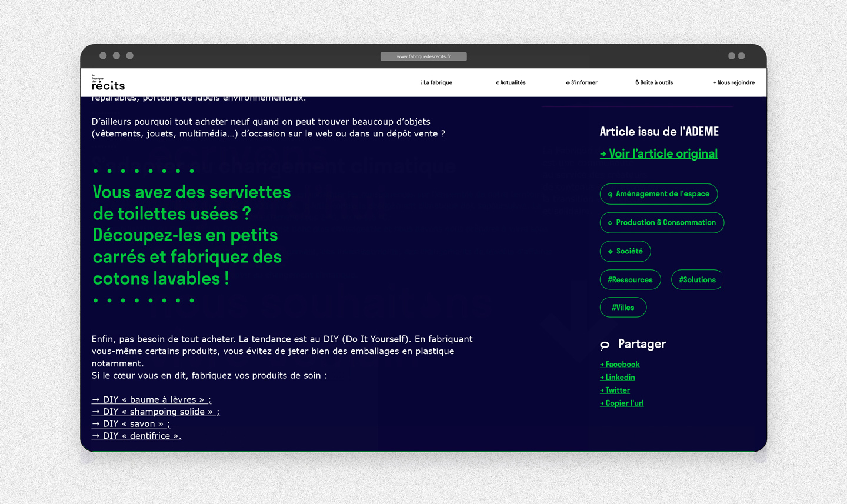
Task: Click paragraph starting D'ailleurs pourquoi tout acheter
Action: 268,128
